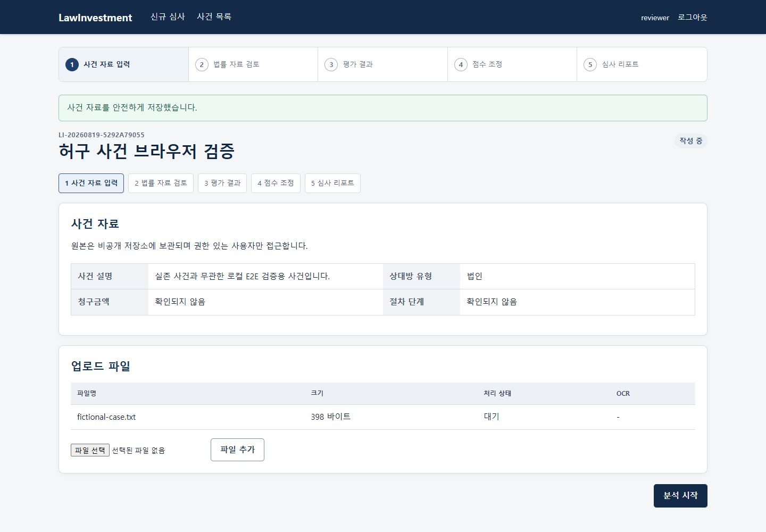The height and width of the screenshot is (532, 766).
Task: Click the 파일 선택 file chooser button
Action: pos(90,450)
